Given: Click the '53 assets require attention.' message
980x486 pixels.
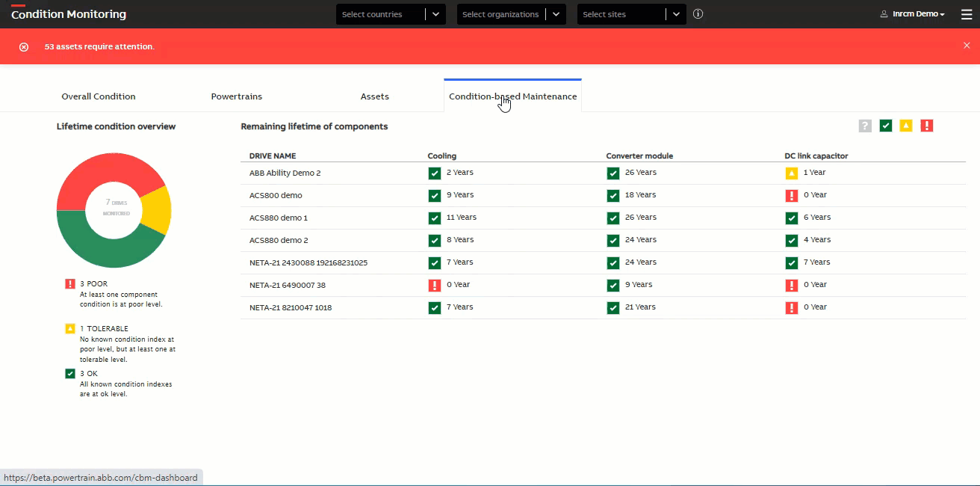Looking at the screenshot, I should coord(99,46).
